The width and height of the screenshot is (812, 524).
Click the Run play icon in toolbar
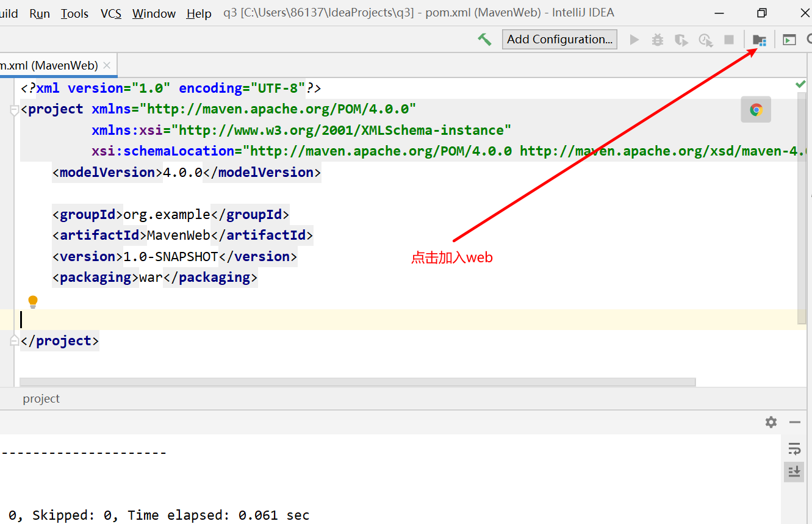pyautogui.click(x=634, y=40)
